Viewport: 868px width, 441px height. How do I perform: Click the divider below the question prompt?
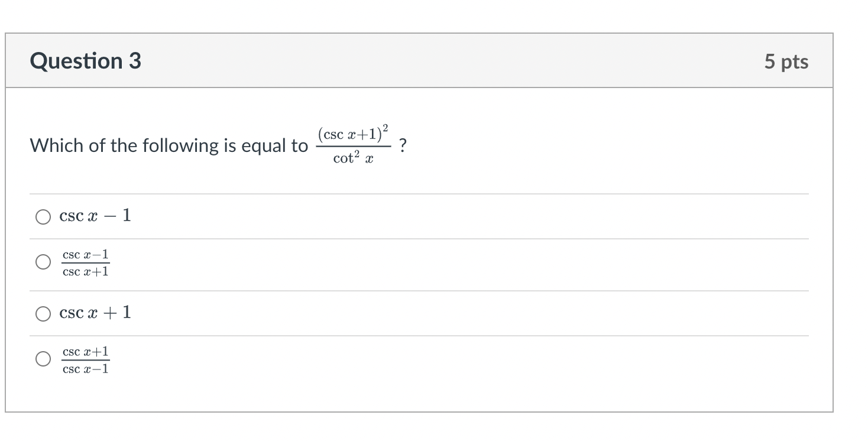[419, 193]
